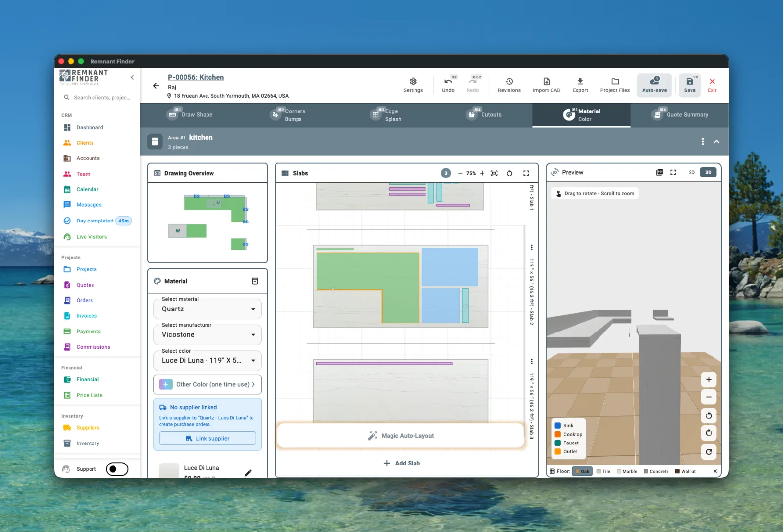The width and height of the screenshot is (783, 532).
Task: Fit slabs to view
Action: click(x=494, y=173)
